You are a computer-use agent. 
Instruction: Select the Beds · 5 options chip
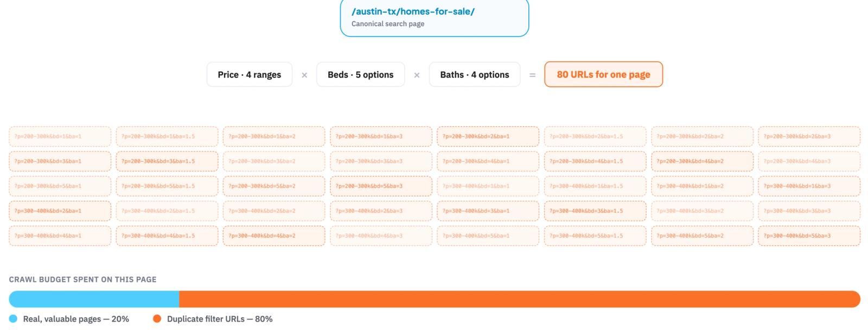pyautogui.click(x=361, y=74)
